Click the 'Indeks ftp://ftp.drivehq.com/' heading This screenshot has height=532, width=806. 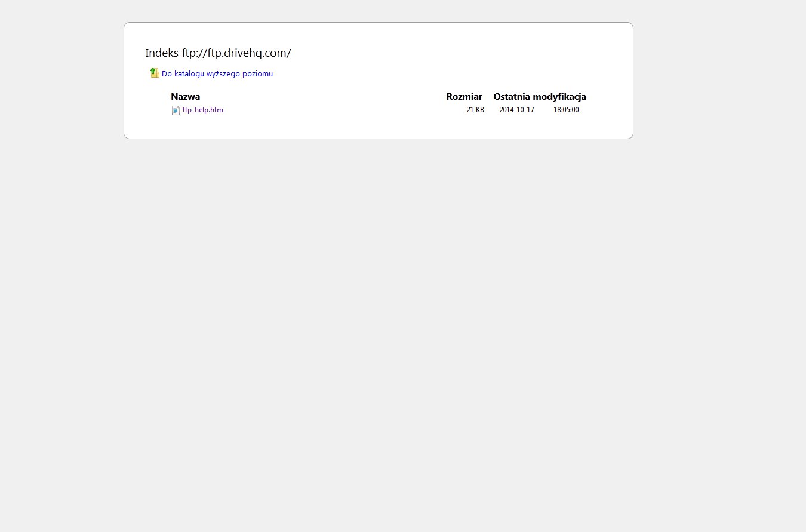(x=218, y=53)
